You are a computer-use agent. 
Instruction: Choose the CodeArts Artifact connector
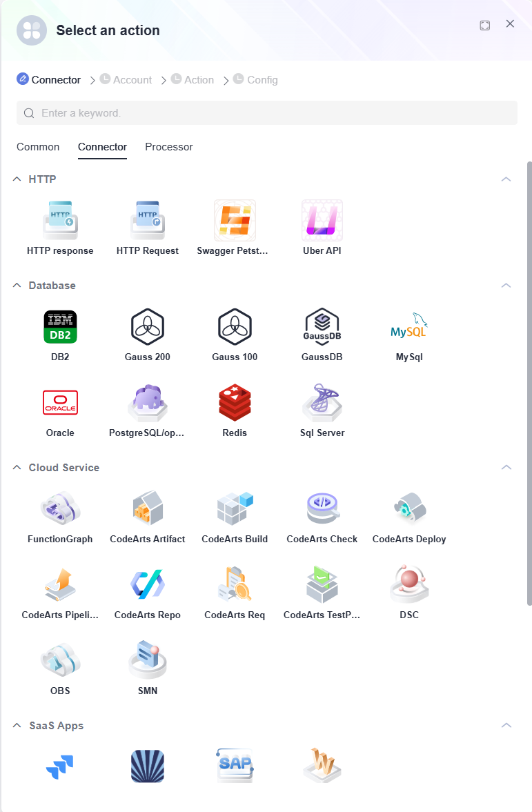tap(148, 517)
